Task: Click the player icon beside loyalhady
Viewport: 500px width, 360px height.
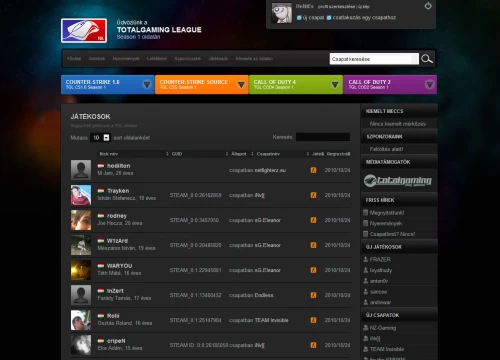Action: click(x=366, y=270)
